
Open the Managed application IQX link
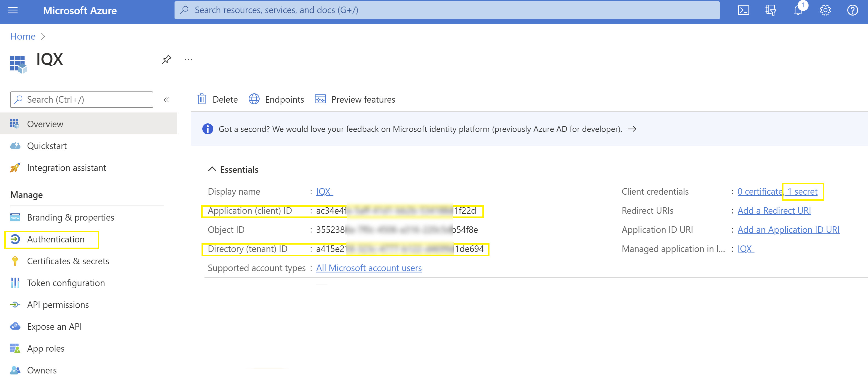(x=746, y=249)
